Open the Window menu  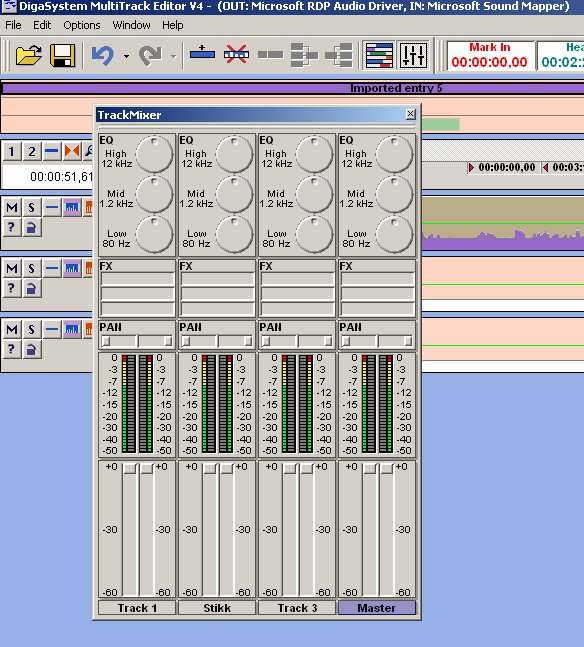pos(131,25)
